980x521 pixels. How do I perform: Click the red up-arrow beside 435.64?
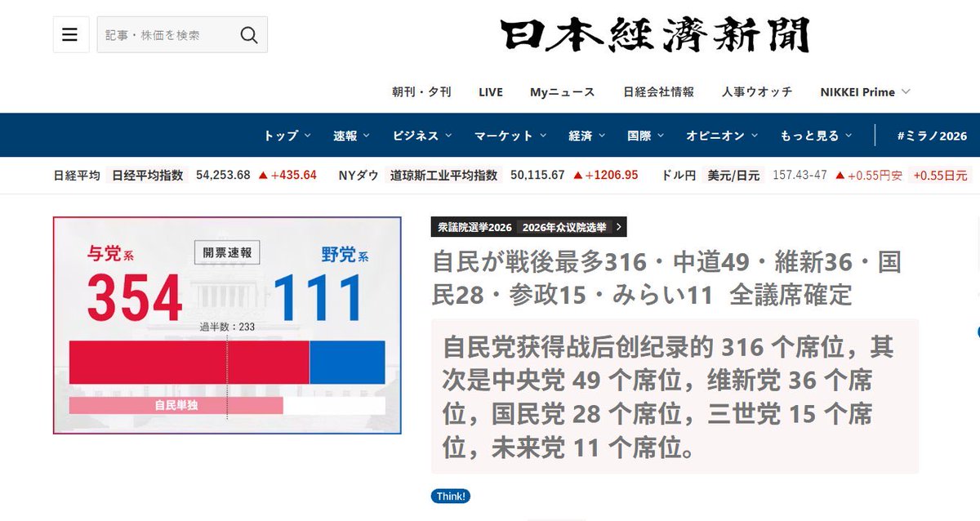263,174
